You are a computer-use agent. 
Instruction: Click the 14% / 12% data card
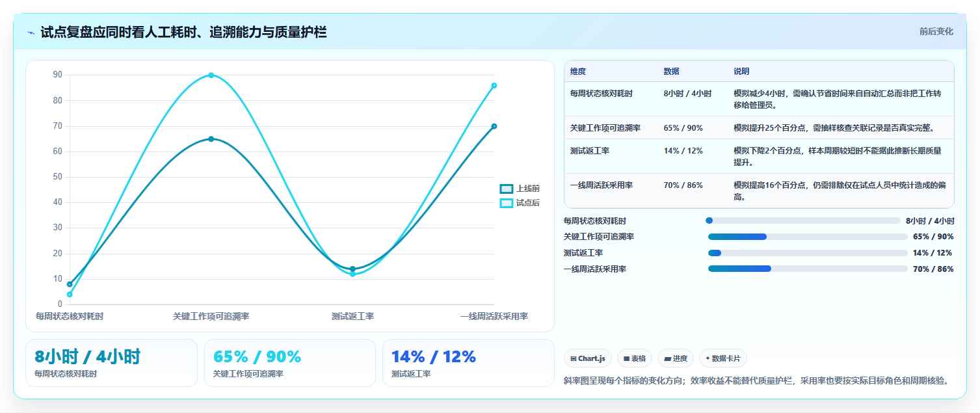tap(468, 363)
